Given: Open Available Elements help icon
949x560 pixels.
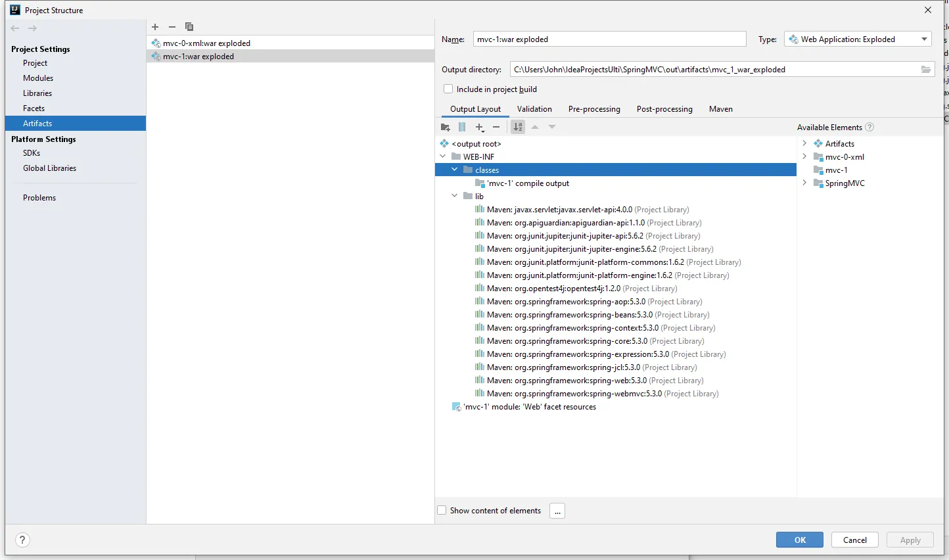Looking at the screenshot, I should tap(869, 127).
